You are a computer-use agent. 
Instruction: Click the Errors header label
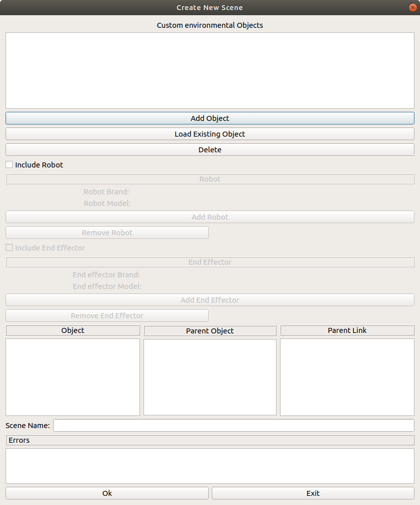210,440
